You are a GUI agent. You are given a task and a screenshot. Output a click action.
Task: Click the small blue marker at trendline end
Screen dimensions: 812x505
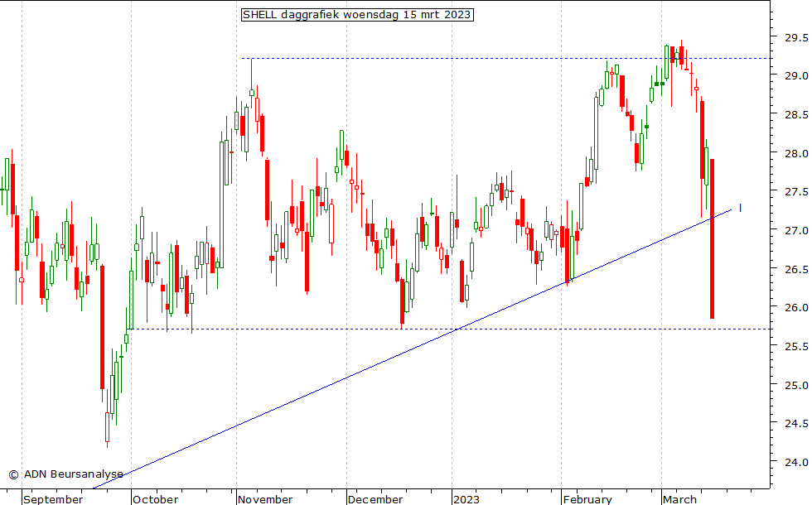(x=741, y=208)
